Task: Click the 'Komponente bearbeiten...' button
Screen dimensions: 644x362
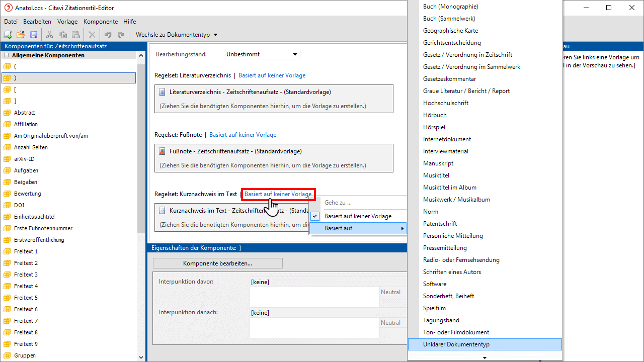Action: (x=217, y=263)
